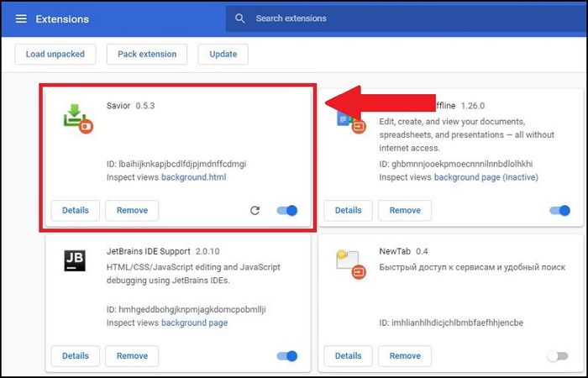Select ID hmhgeddbohgjknpmjagkdomcpobmllji text
The width and height of the screenshot is (588, 378).
pyautogui.click(x=192, y=309)
